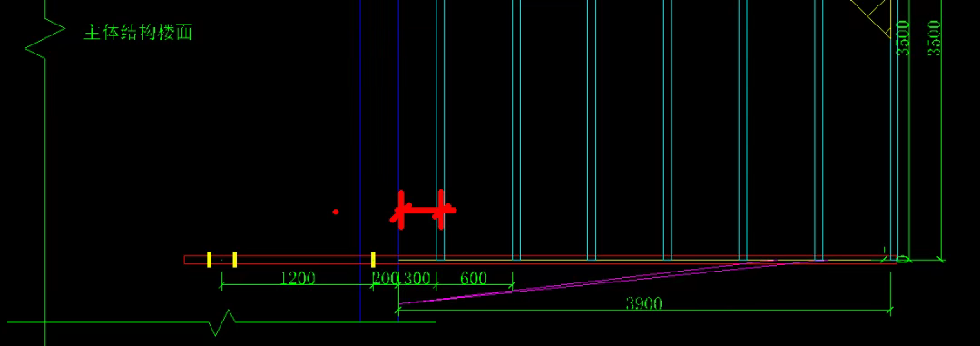This screenshot has height=346, width=980.
Task: Click the 3900 dimension text
Action: [x=643, y=304]
